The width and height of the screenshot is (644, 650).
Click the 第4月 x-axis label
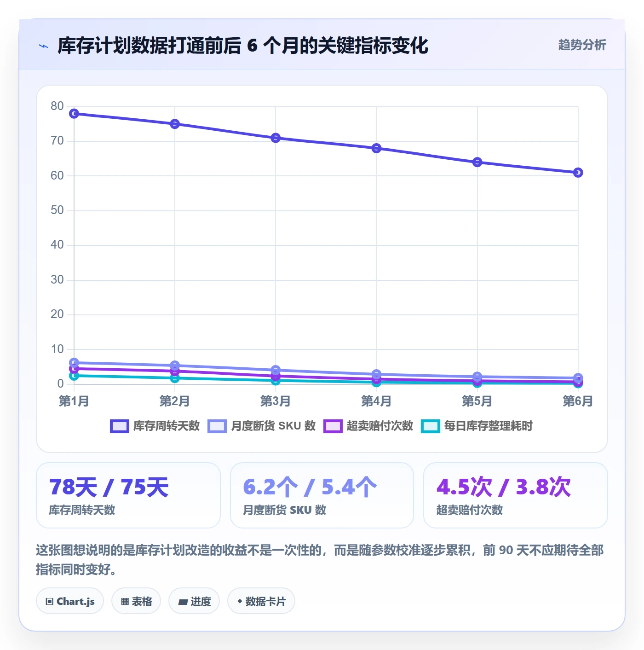tap(376, 401)
